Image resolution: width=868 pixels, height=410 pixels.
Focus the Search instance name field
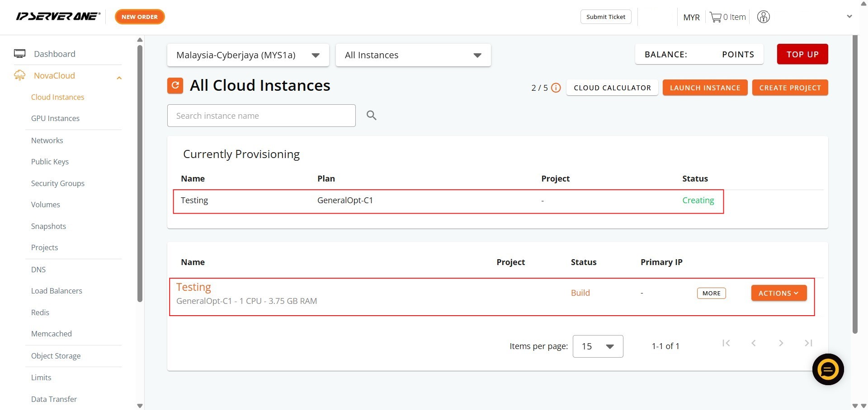click(x=261, y=116)
